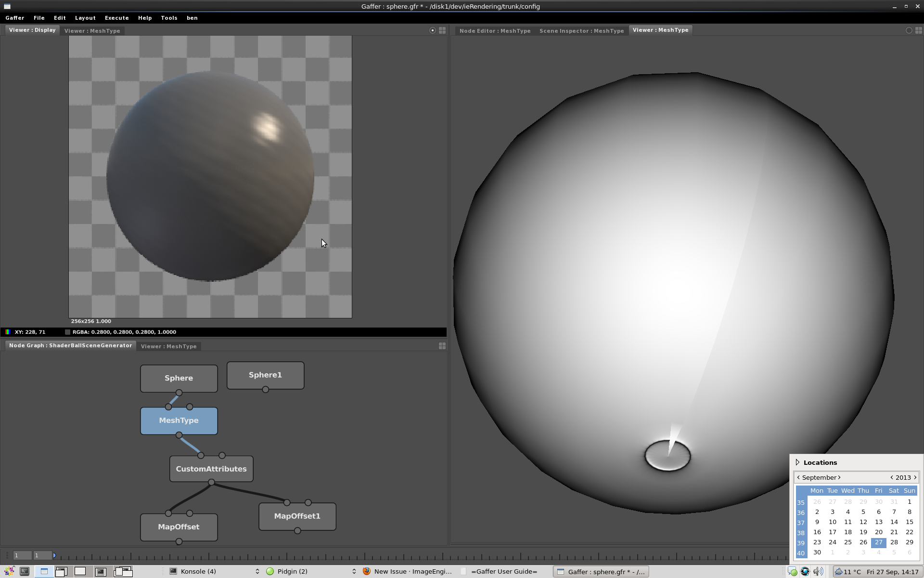Go to previous year before 2013
Screen dimensions: 924x578
click(x=892, y=477)
